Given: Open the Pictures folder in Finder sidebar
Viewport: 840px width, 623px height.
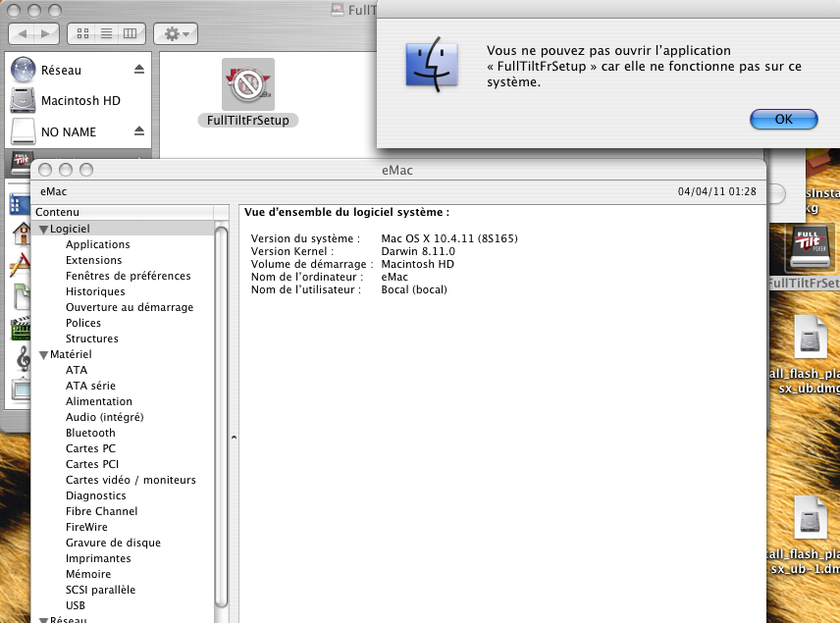Looking at the screenshot, I should [21, 389].
